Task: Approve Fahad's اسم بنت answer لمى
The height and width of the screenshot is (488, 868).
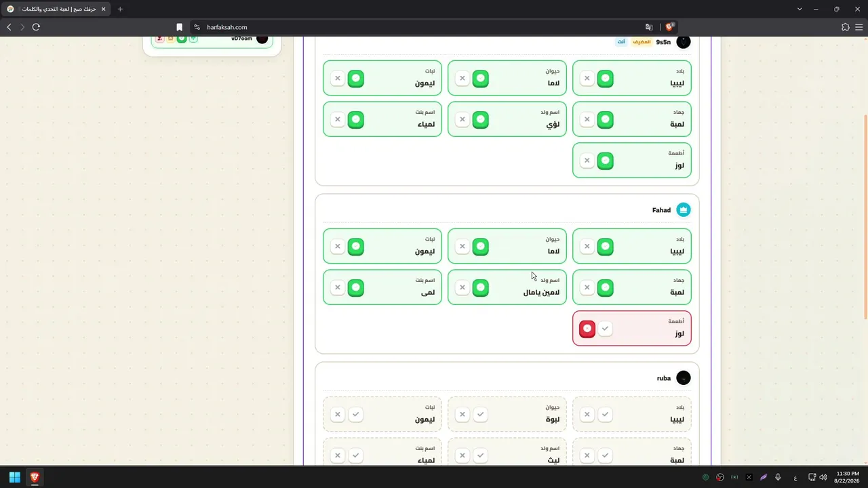Action: [x=355, y=288]
